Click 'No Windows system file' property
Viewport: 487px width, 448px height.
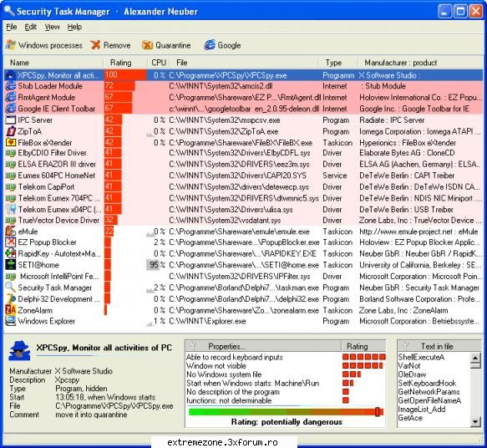(x=224, y=374)
